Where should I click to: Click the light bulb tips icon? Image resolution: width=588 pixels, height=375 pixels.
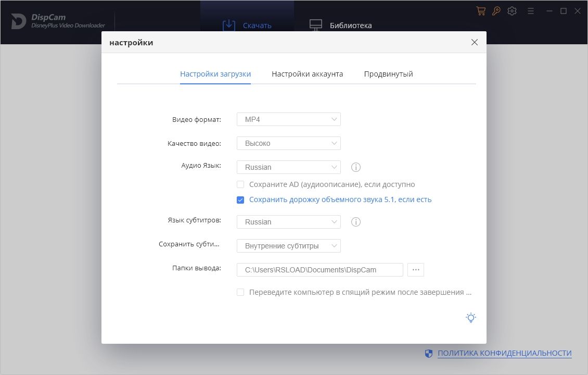[471, 318]
